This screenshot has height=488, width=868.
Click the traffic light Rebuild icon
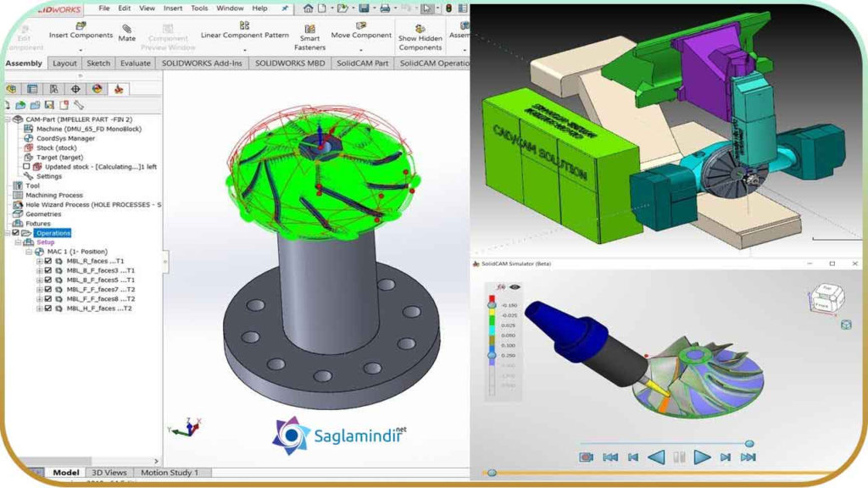point(449,8)
